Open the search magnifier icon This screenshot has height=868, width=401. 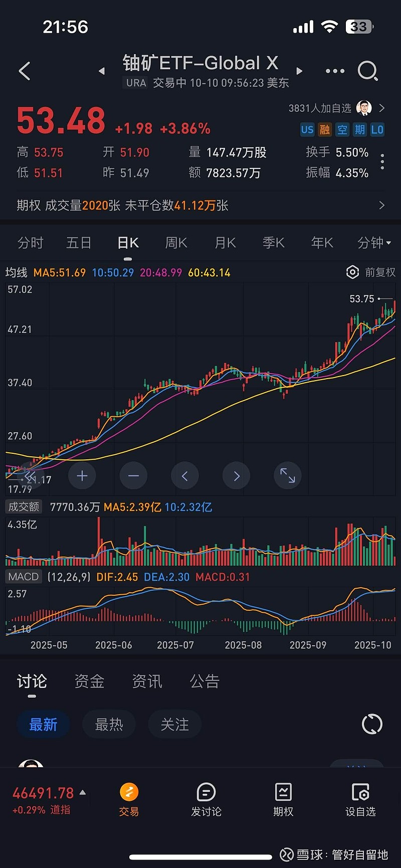pyautogui.click(x=367, y=71)
